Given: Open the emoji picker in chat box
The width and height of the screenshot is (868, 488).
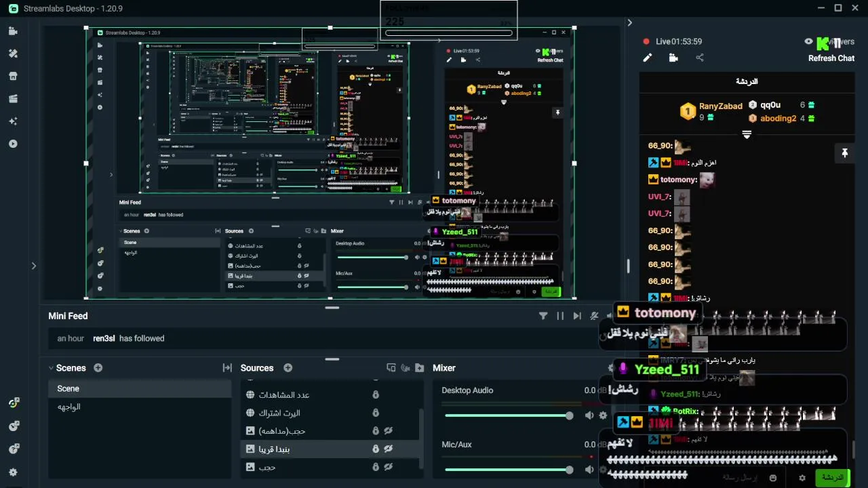Looking at the screenshot, I should (774, 478).
